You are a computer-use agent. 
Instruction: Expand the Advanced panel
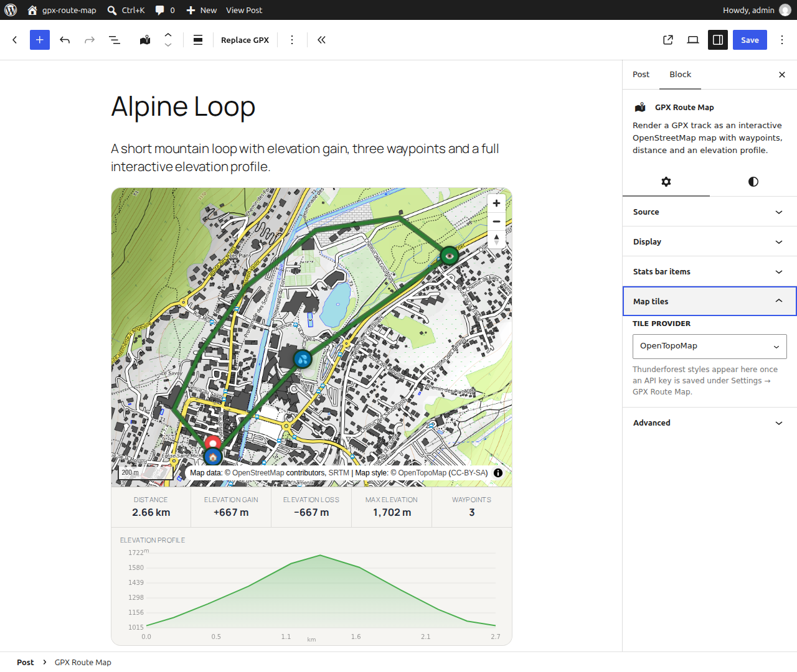pyautogui.click(x=710, y=422)
